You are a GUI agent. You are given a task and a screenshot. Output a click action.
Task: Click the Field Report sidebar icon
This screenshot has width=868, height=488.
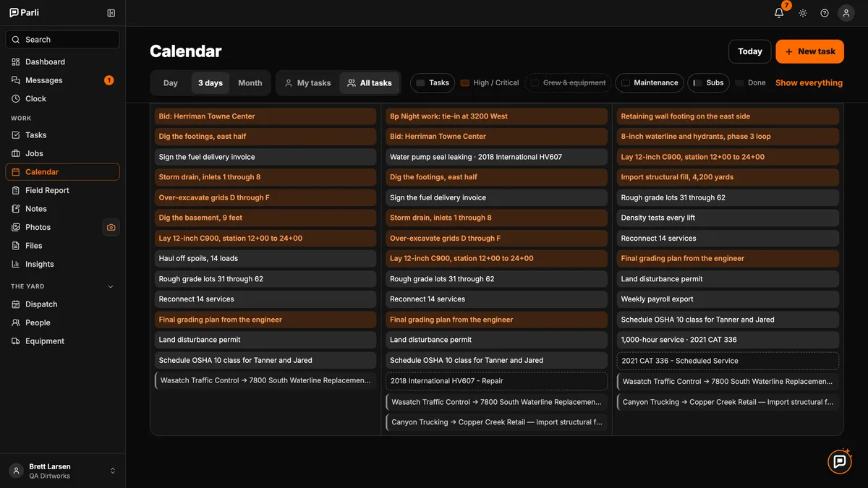pyautogui.click(x=16, y=190)
